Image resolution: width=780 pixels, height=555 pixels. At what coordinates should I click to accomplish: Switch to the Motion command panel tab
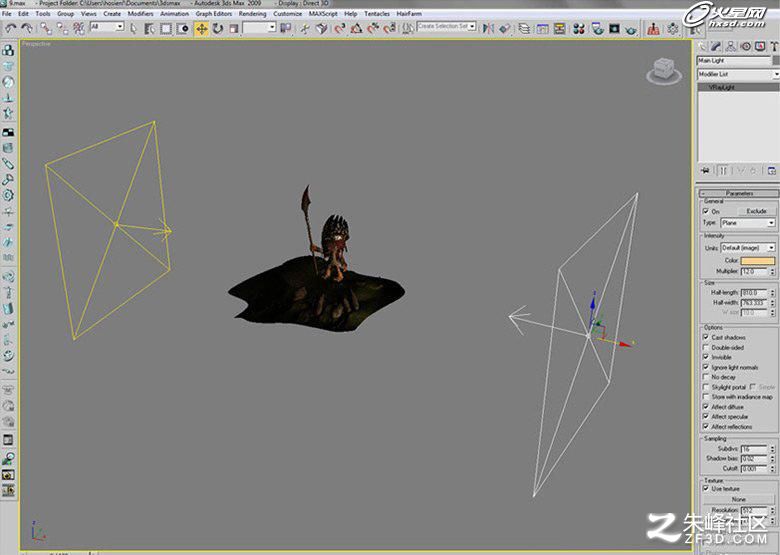(746, 46)
